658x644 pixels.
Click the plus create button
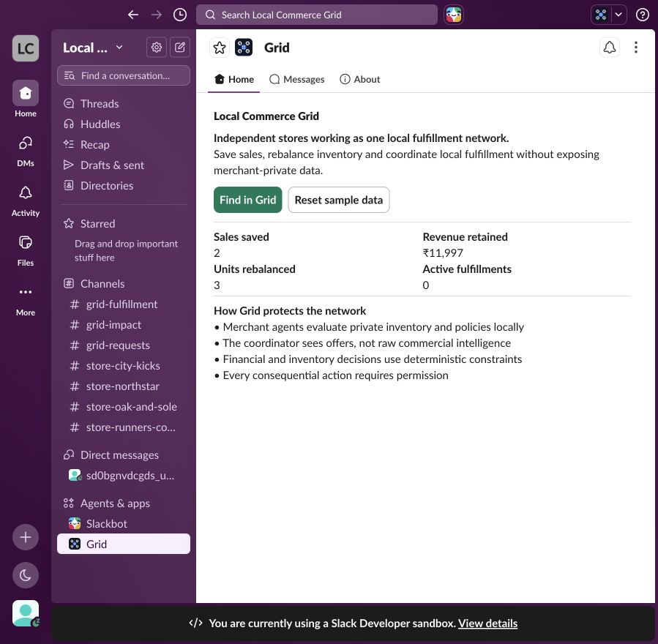click(26, 537)
